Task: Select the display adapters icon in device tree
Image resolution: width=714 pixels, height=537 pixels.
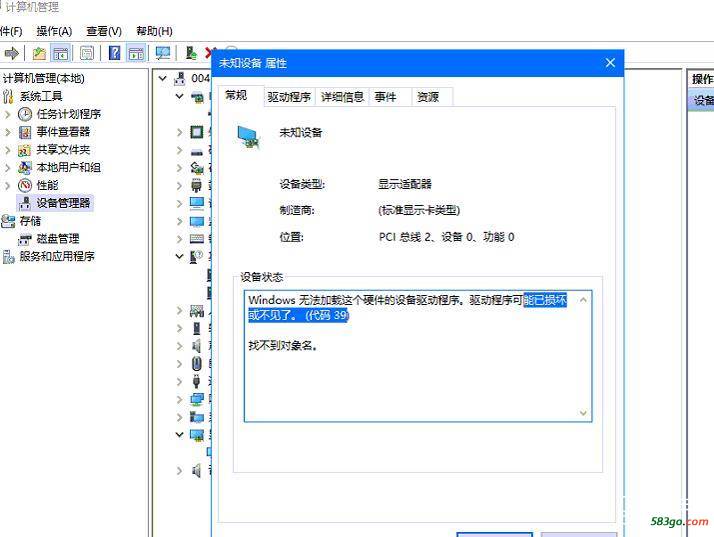Action: click(x=197, y=435)
